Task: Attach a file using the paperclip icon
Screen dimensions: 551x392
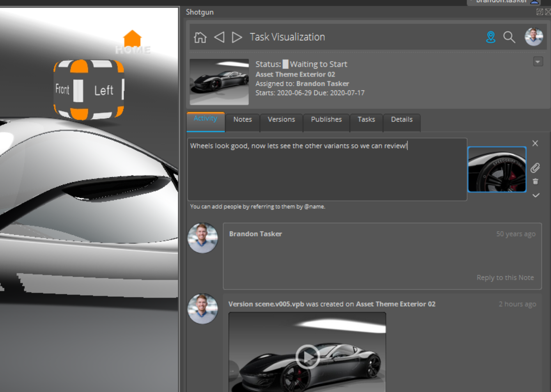Action: tap(535, 168)
